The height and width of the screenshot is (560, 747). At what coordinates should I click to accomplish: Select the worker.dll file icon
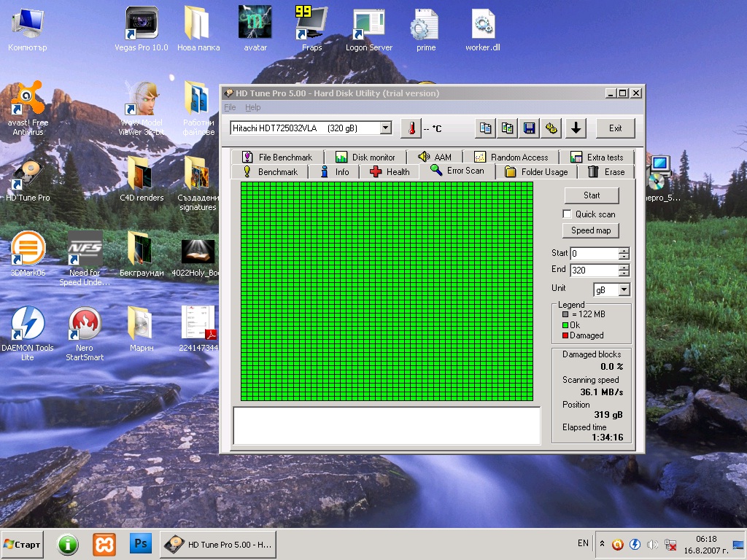(x=483, y=28)
